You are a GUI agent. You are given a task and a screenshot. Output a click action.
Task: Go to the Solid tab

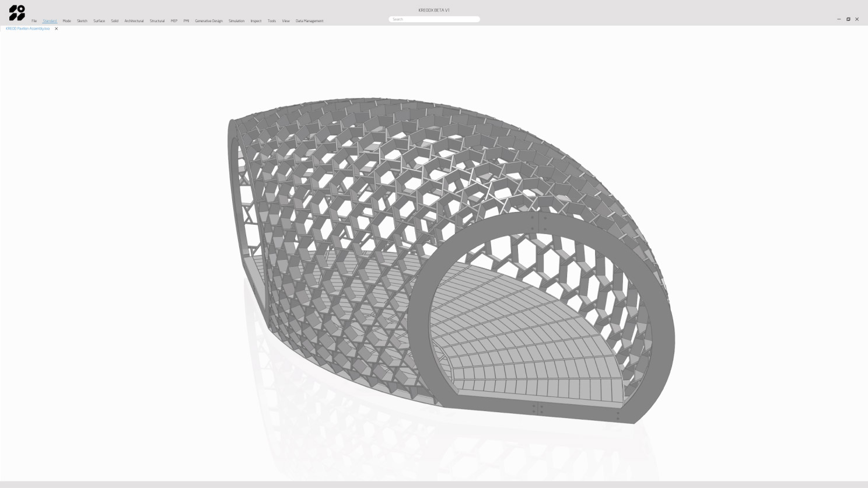(114, 21)
